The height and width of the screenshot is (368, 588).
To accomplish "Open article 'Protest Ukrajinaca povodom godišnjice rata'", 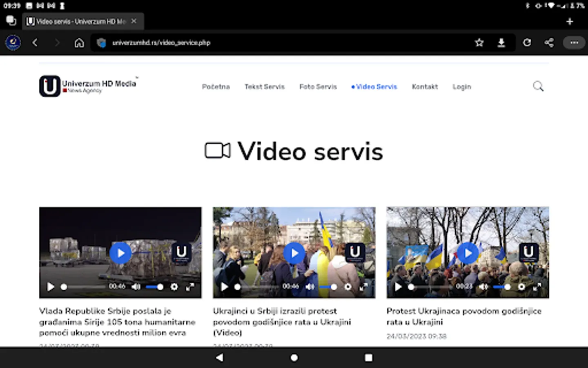I will tap(464, 316).
